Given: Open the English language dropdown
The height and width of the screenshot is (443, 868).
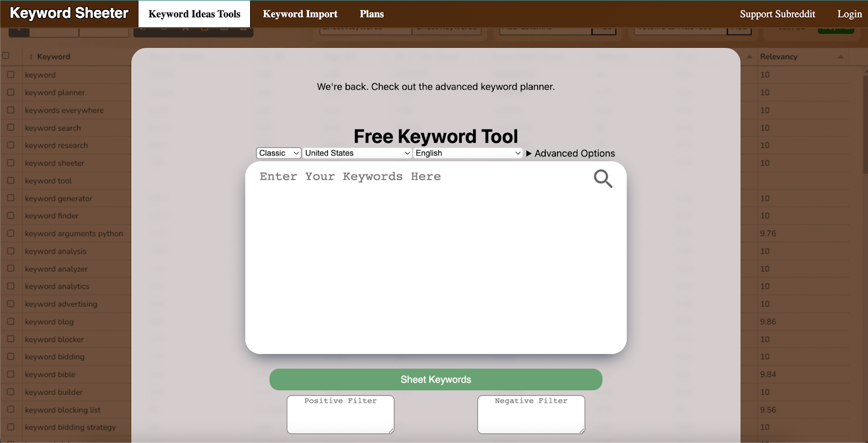Looking at the screenshot, I should (x=468, y=153).
